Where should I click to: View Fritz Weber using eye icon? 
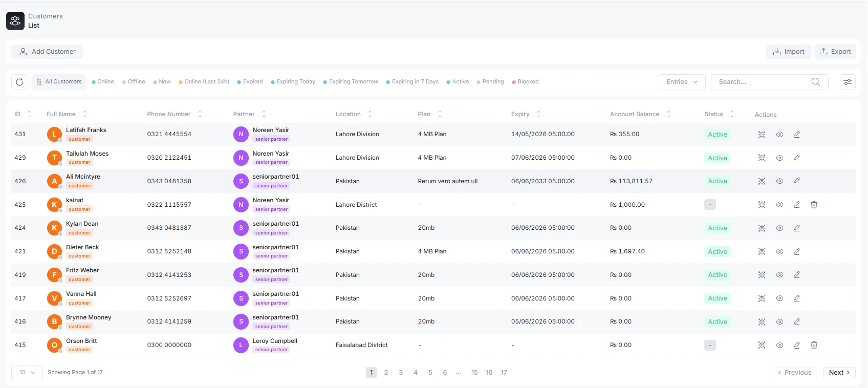coord(779,275)
